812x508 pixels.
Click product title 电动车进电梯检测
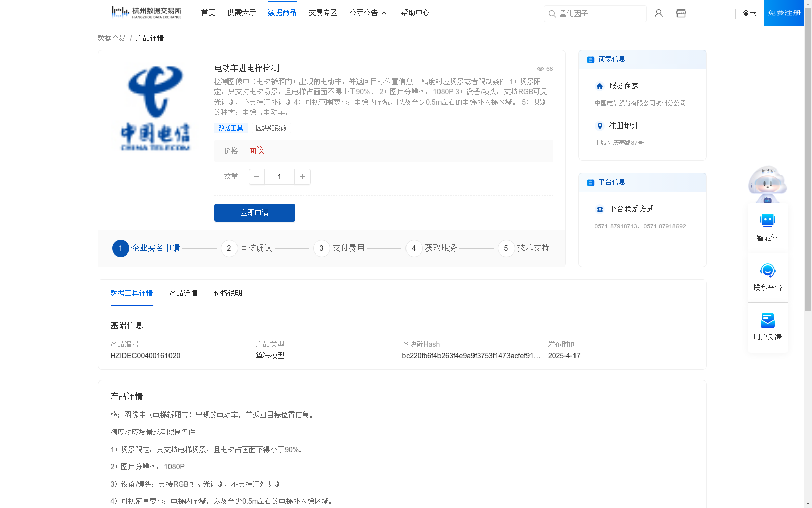coord(247,68)
